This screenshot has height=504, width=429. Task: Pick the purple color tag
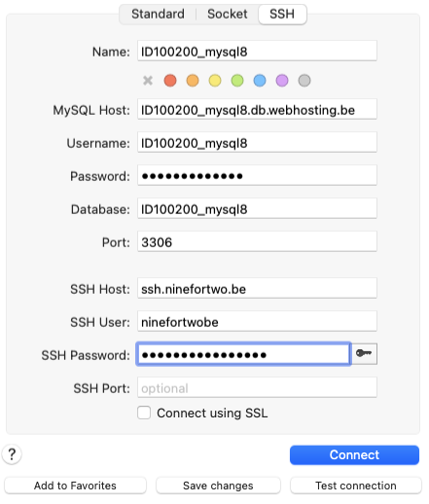[282, 81]
